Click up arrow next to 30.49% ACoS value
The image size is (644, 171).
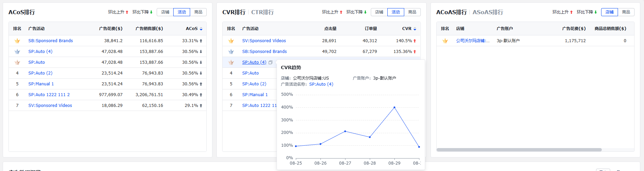point(201,95)
